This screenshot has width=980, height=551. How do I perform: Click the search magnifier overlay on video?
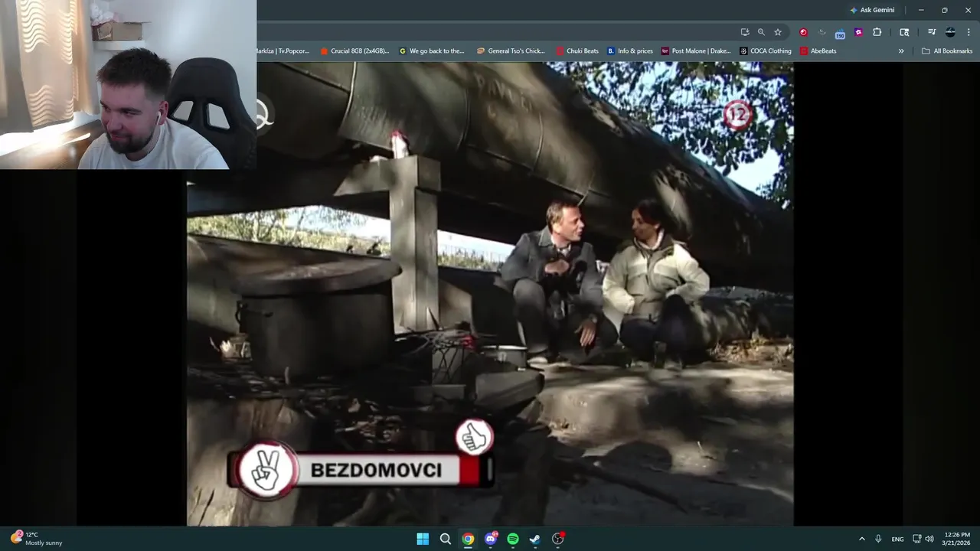263,115
